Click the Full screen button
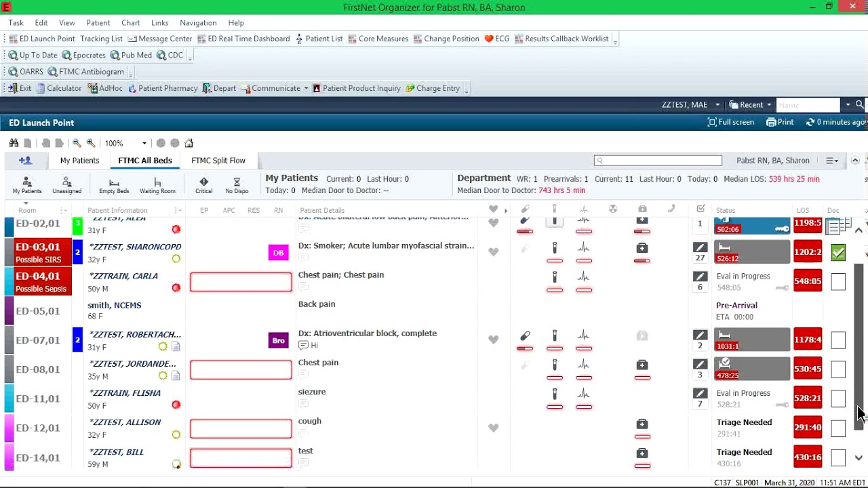This screenshot has height=488, width=868. pos(730,122)
